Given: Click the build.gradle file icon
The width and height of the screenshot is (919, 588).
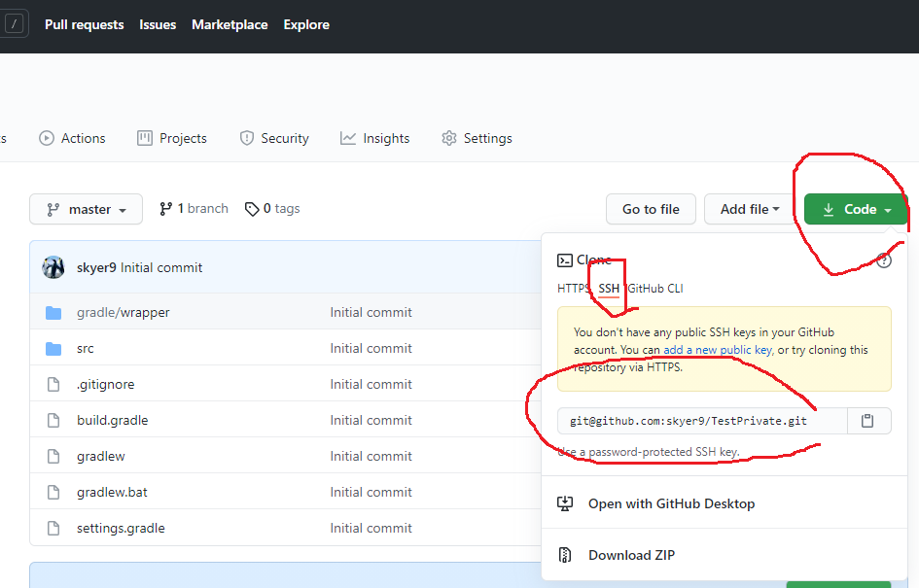Looking at the screenshot, I should pos(53,421).
